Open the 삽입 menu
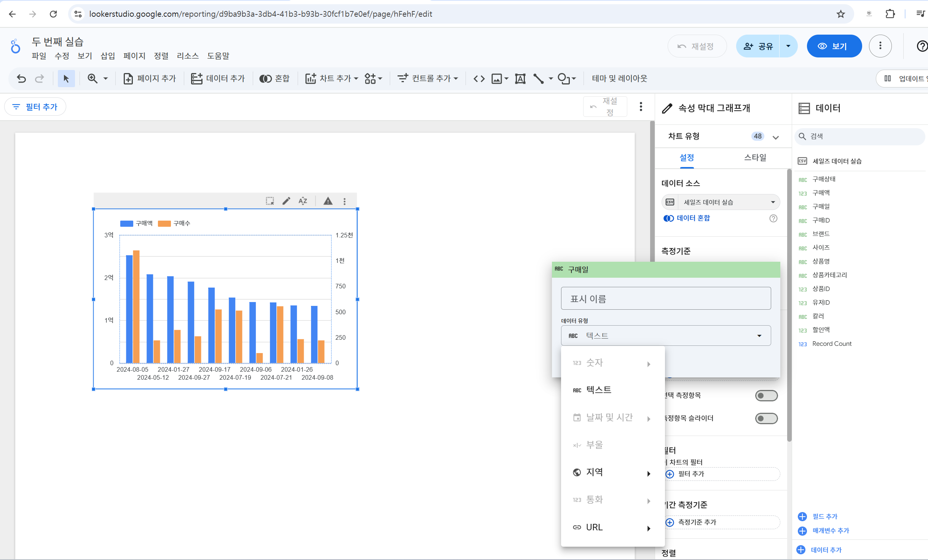 pos(107,56)
